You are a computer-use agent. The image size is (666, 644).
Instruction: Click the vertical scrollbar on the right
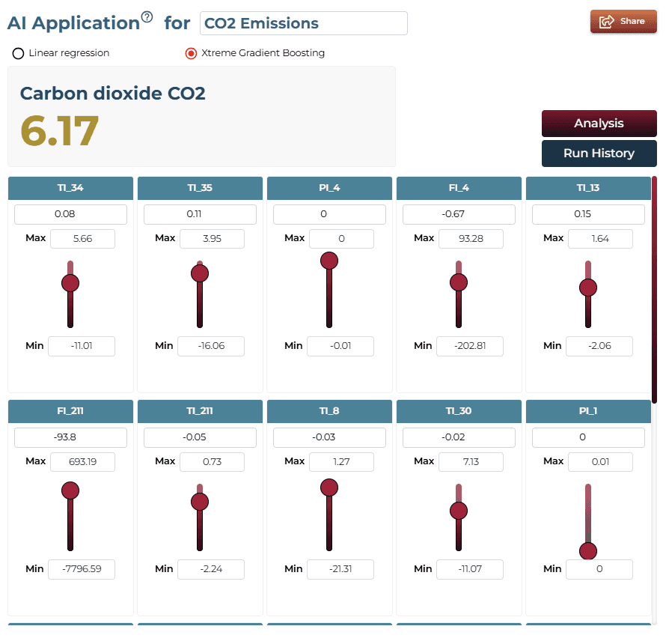coord(655,290)
